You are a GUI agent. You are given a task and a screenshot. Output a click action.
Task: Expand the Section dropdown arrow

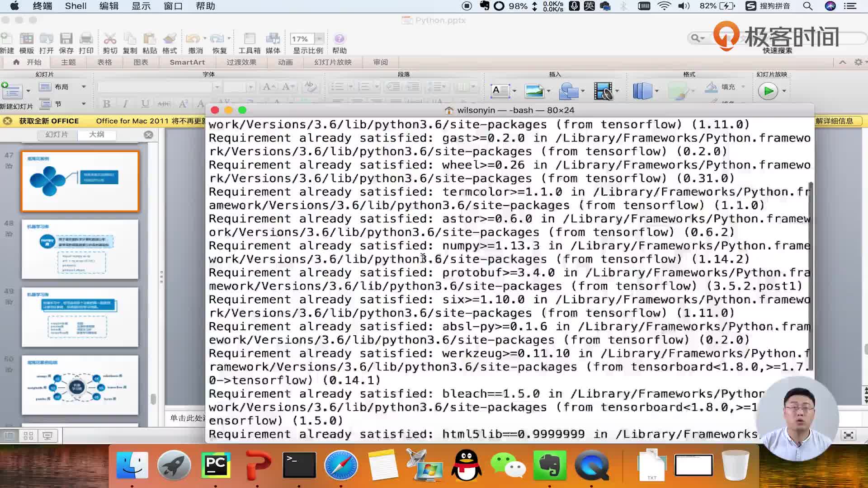tap(84, 104)
